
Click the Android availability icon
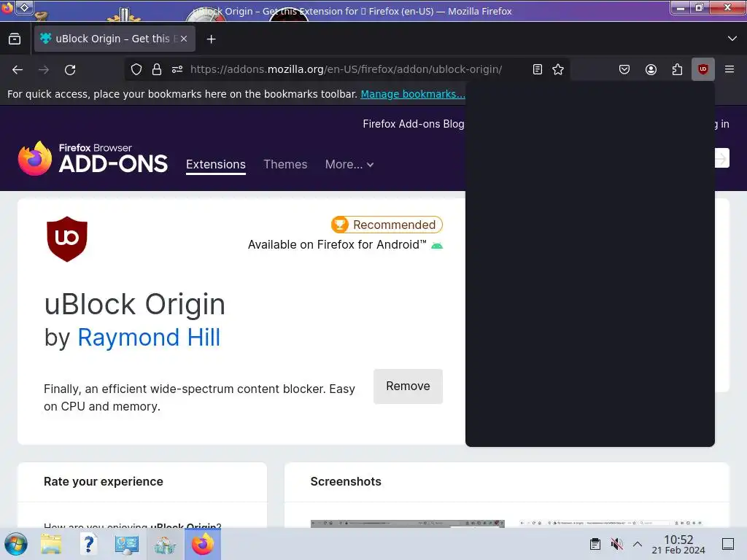437,246
